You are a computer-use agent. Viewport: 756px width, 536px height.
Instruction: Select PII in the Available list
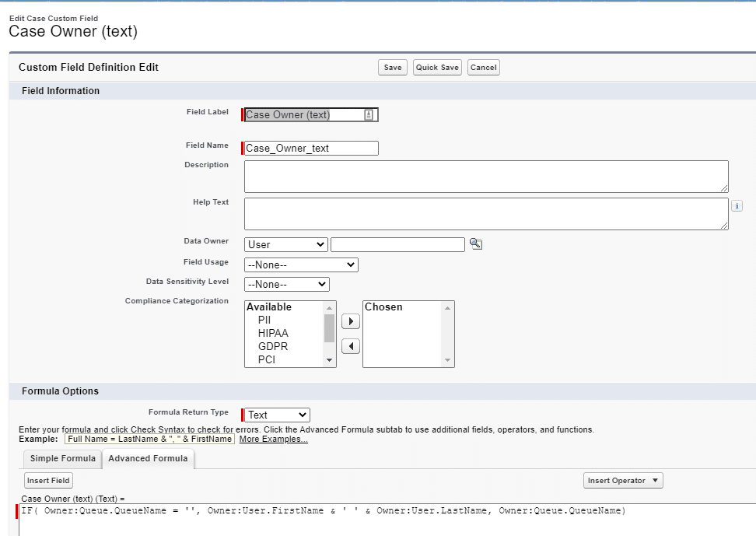(x=264, y=321)
